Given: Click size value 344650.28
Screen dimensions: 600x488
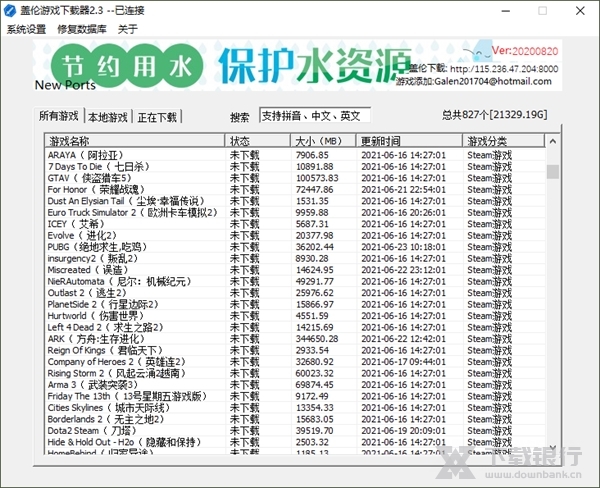Looking at the screenshot, I should tap(317, 339).
